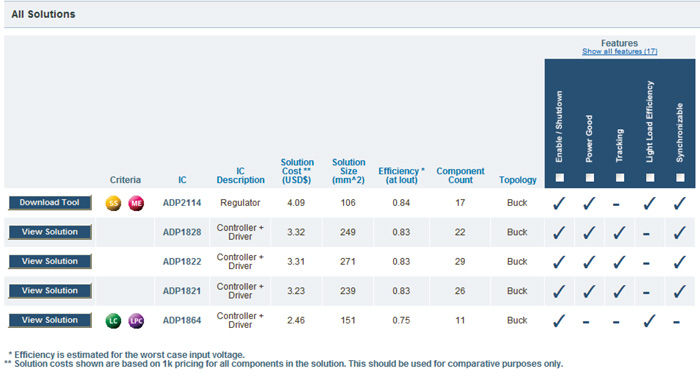Click the Tracking checkmark for ADP1822
This screenshot has height=377, width=700.
click(x=619, y=262)
